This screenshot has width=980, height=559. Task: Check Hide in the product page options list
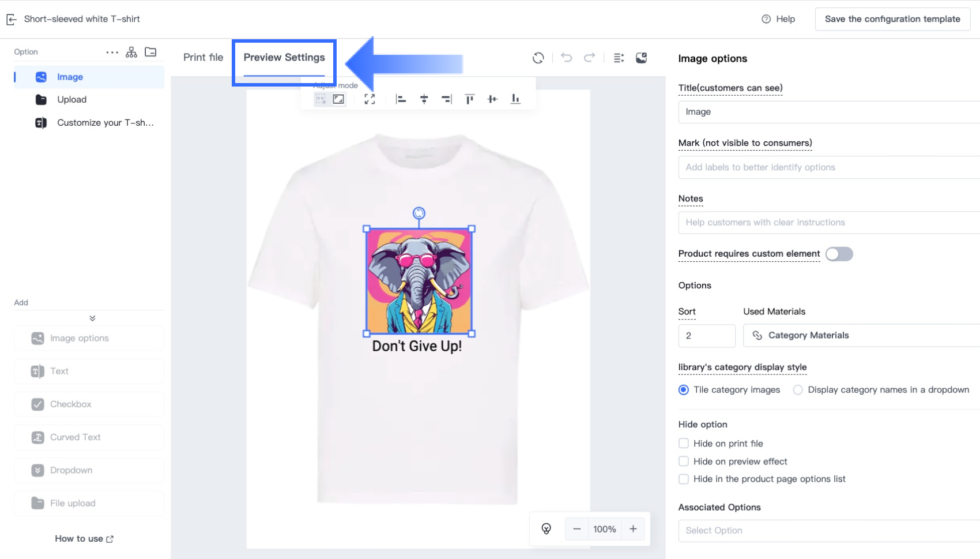[x=684, y=479]
